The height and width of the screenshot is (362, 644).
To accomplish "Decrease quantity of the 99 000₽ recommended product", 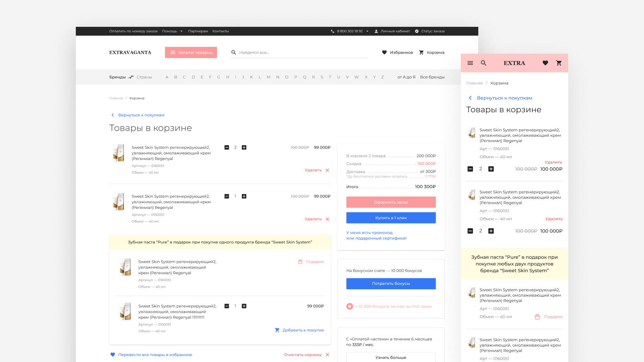I will coord(227,306).
